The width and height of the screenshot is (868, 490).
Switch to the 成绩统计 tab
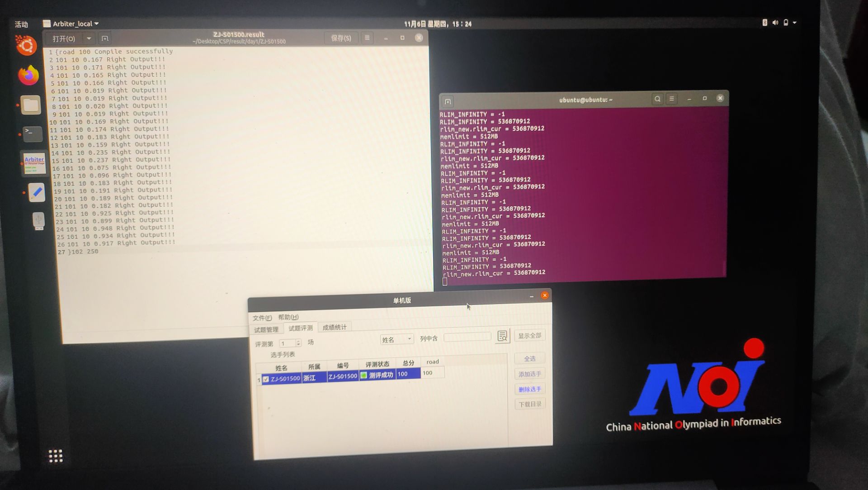334,327
